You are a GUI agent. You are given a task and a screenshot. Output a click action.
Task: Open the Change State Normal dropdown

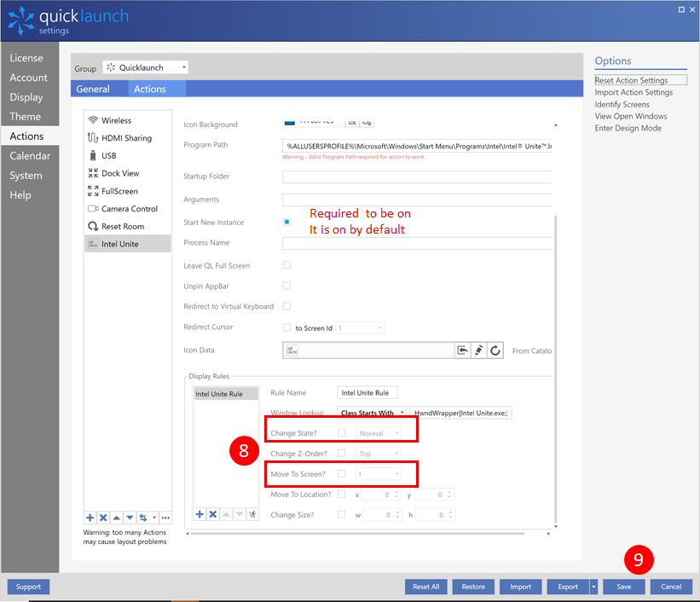coord(378,433)
